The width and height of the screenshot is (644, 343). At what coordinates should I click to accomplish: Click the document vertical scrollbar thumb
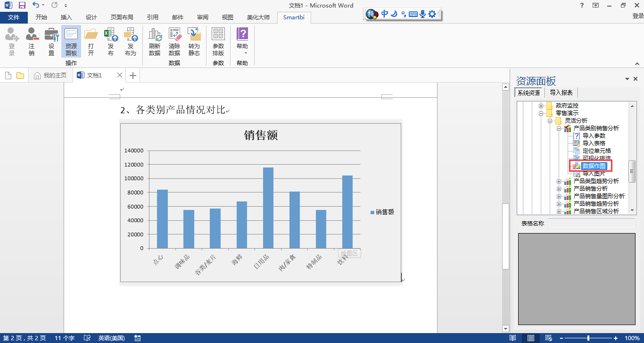(x=505, y=236)
